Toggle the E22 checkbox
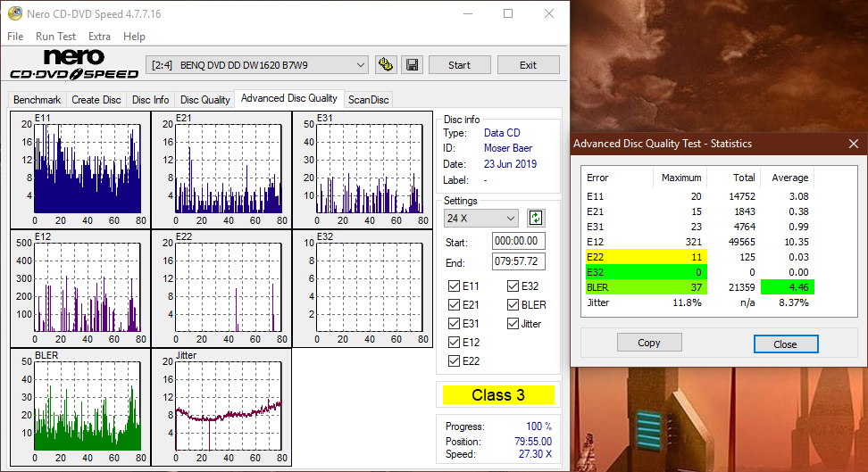Image resolution: width=868 pixels, height=472 pixels. tap(454, 361)
